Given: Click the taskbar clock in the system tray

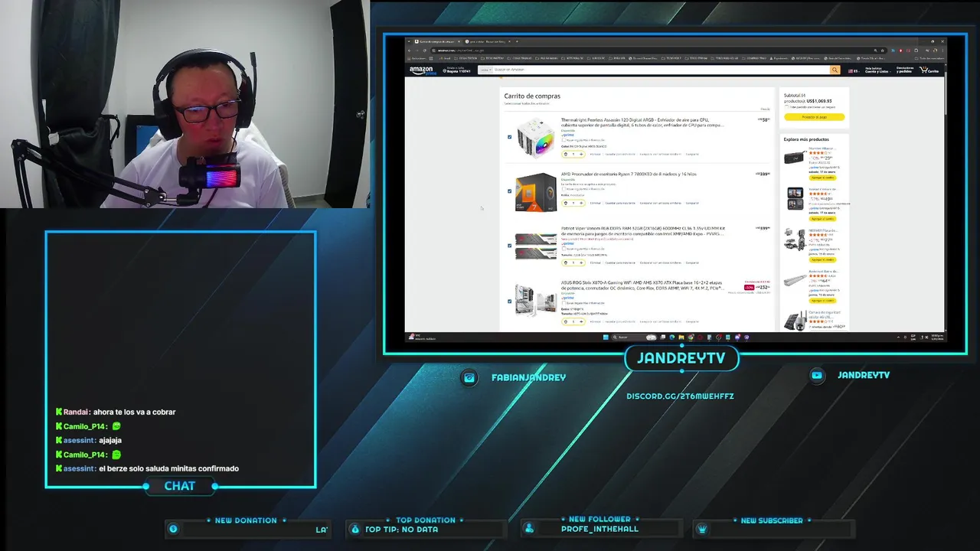Looking at the screenshot, I should click(937, 337).
